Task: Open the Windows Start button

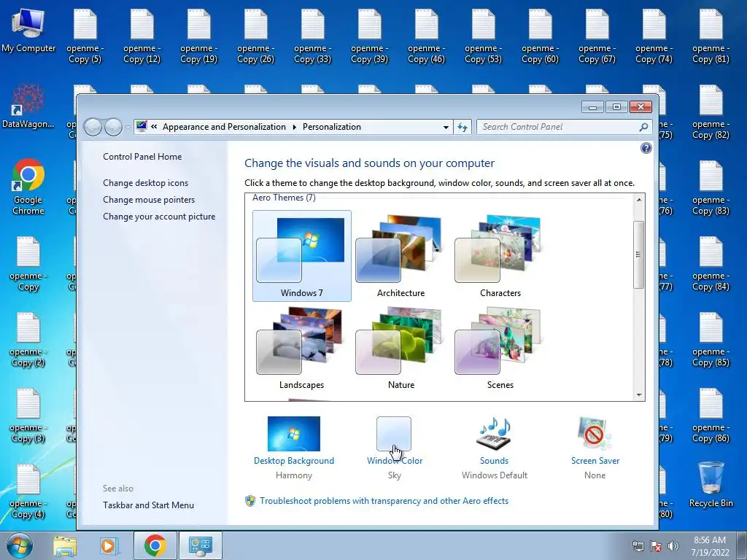Action: pos(19,545)
